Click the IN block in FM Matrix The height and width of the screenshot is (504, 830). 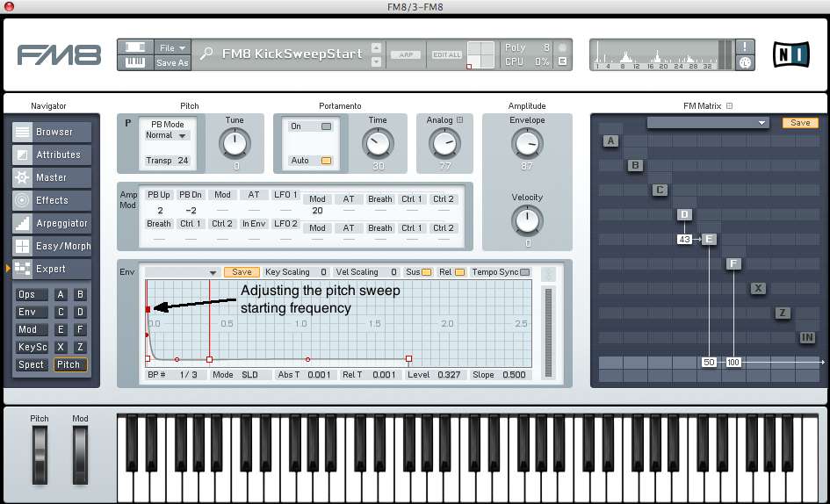pos(807,337)
